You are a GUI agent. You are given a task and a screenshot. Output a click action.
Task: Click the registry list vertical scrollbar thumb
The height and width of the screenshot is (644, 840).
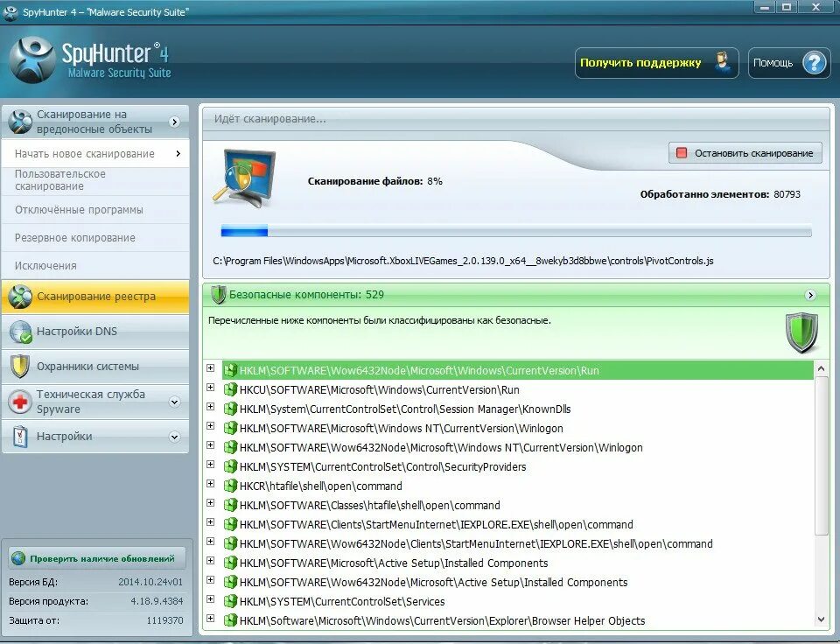(821, 455)
